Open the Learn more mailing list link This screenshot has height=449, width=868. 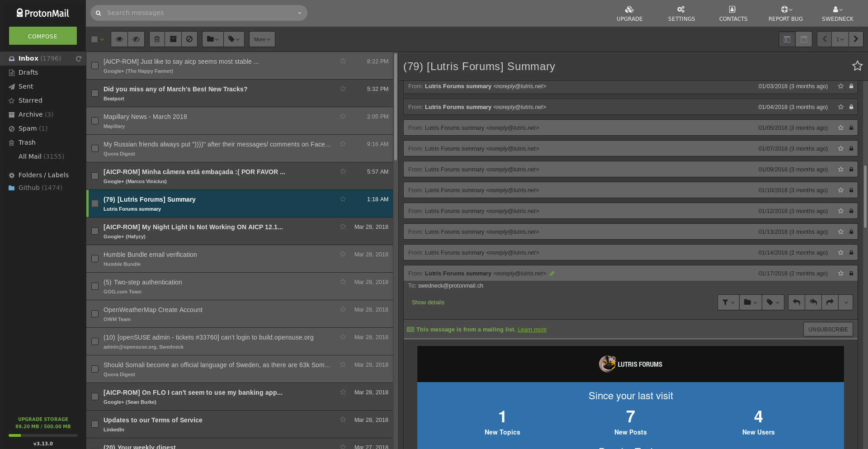tap(532, 329)
